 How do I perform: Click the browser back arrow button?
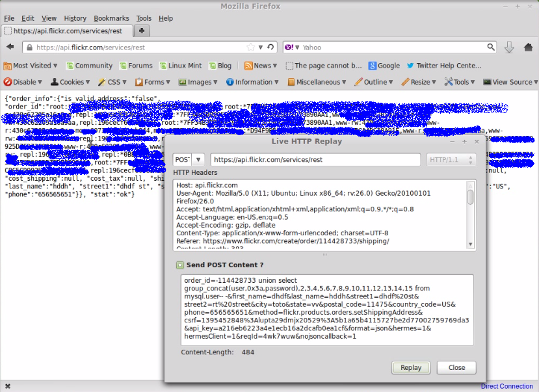coord(10,47)
